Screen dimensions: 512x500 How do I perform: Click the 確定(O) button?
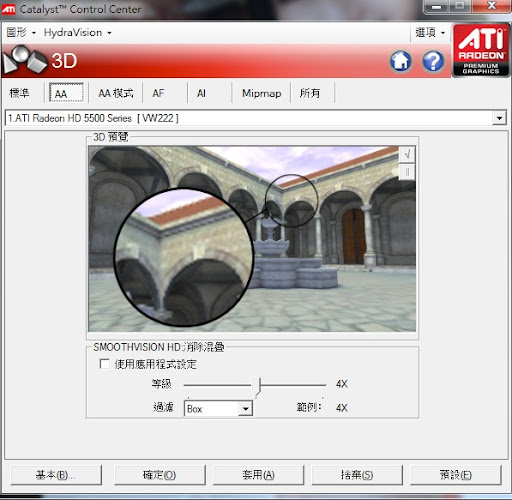(159, 475)
